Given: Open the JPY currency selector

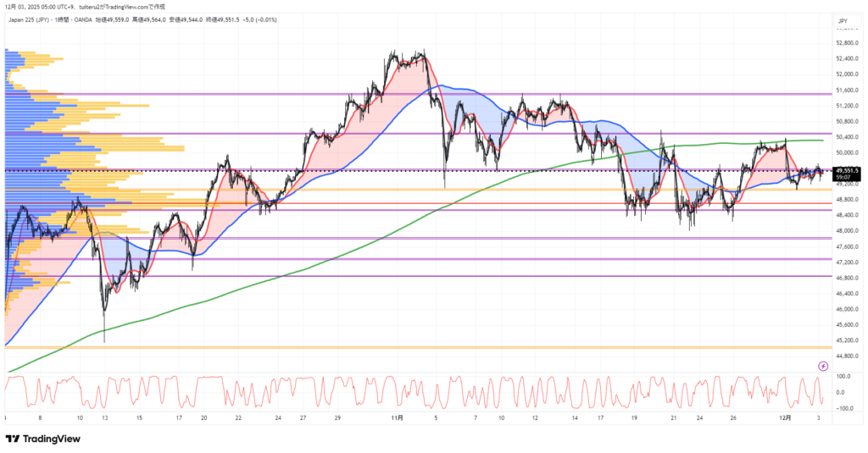Looking at the screenshot, I should pyautogui.click(x=843, y=20).
